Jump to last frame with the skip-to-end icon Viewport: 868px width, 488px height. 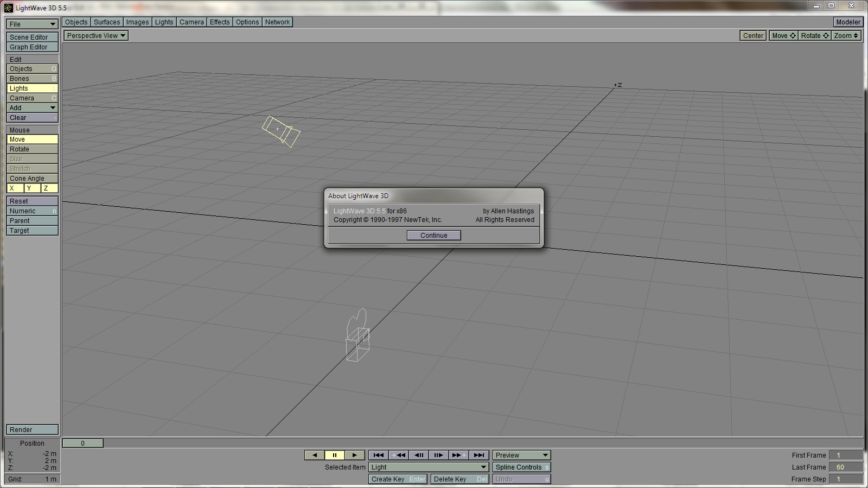[479, 455]
